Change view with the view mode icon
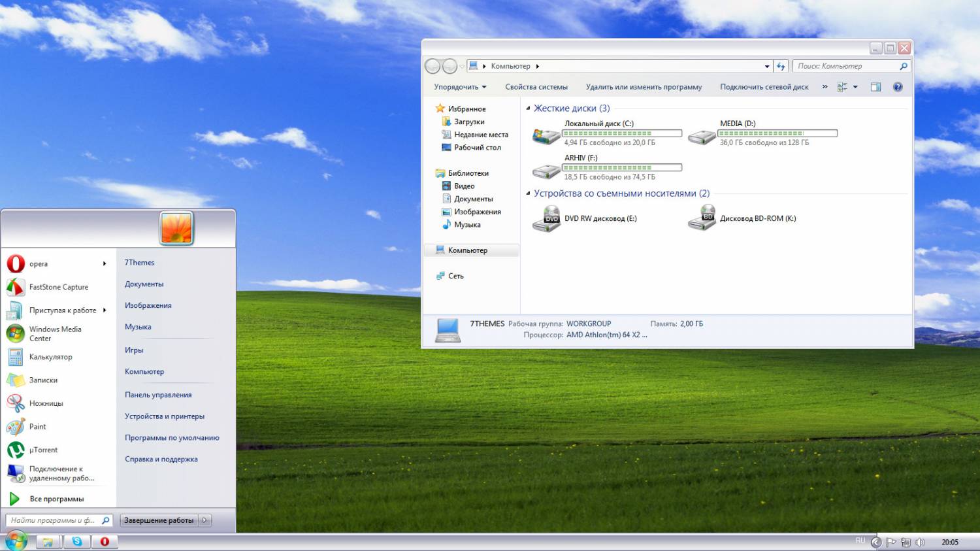Image resolution: width=980 pixels, height=551 pixels. (x=842, y=87)
